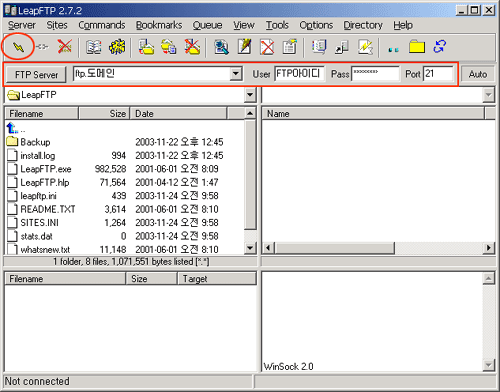
Task: Click the shortcut arrow page icon
Action: click(x=342, y=47)
